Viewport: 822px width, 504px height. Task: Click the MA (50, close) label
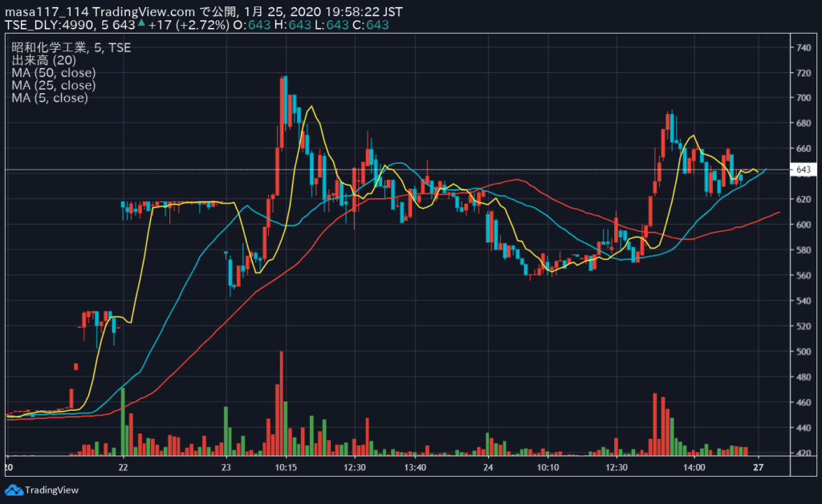[54, 73]
